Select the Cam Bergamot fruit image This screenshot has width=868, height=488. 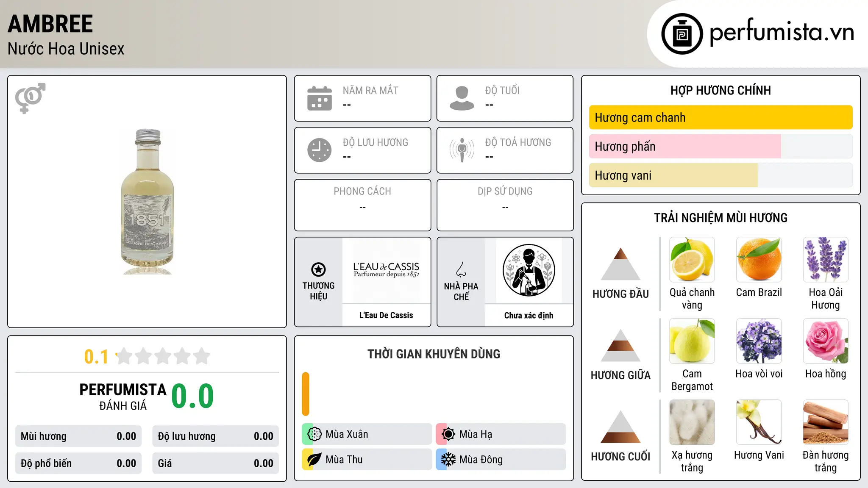[692, 341]
